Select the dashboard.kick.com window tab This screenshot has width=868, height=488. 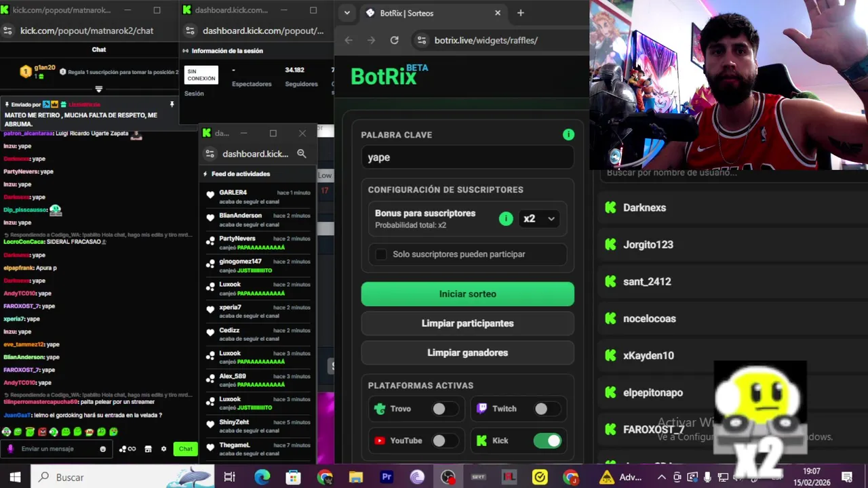[231, 10]
